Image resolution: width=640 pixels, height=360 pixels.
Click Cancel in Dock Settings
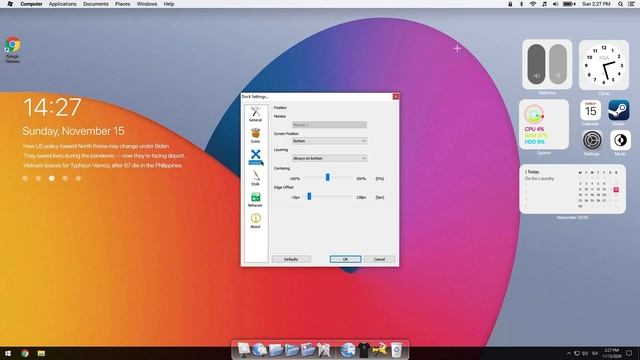(x=379, y=259)
